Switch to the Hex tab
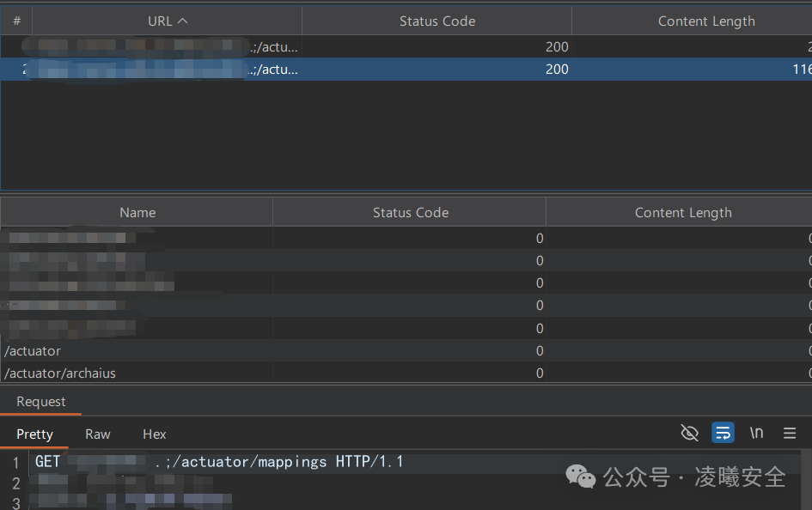Screen dimensions: 812x510 pos(155,434)
